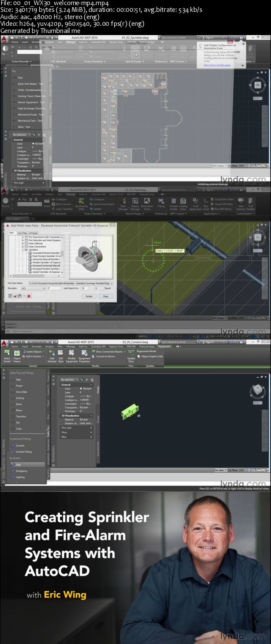The width and height of the screenshot is (271, 644).
Task: Click Modify Equipment in Conduit.dwg ribbon
Action: click(x=72, y=356)
